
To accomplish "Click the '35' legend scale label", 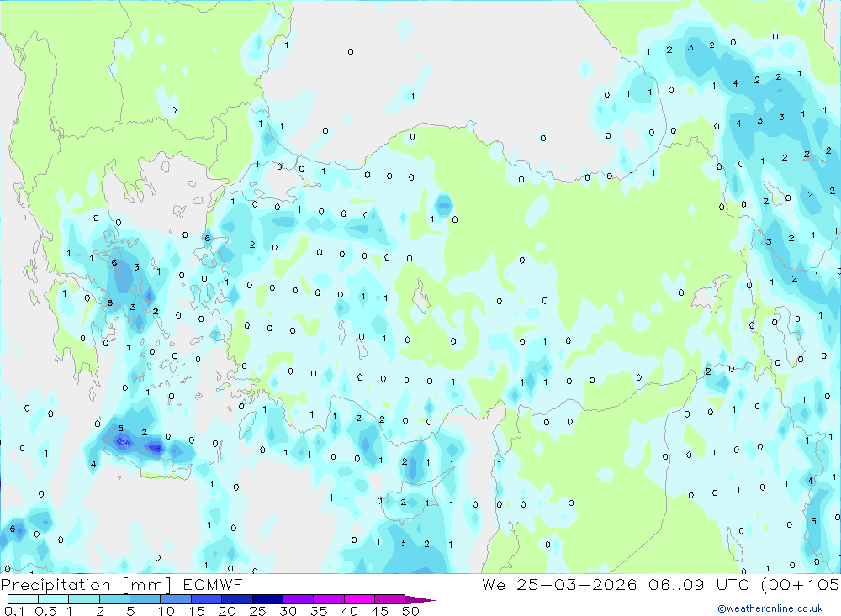I will tap(319, 611).
